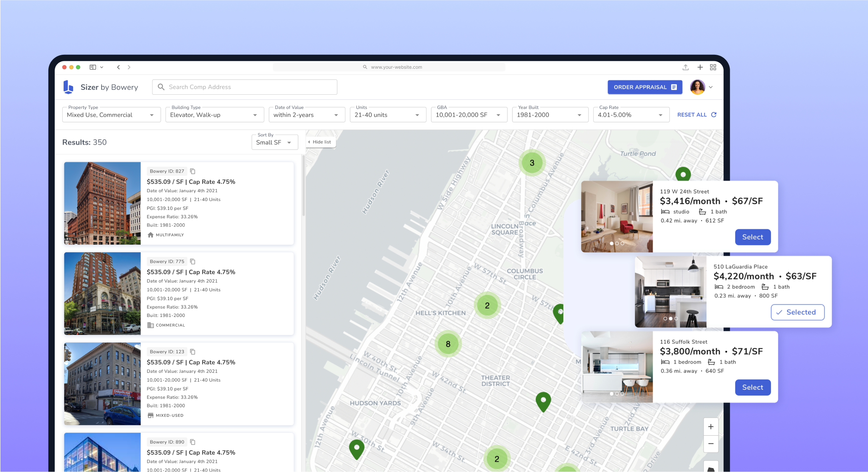Image resolution: width=868 pixels, height=472 pixels.
Task: Open the Year Built dropdown
Action: click(550, 115)
